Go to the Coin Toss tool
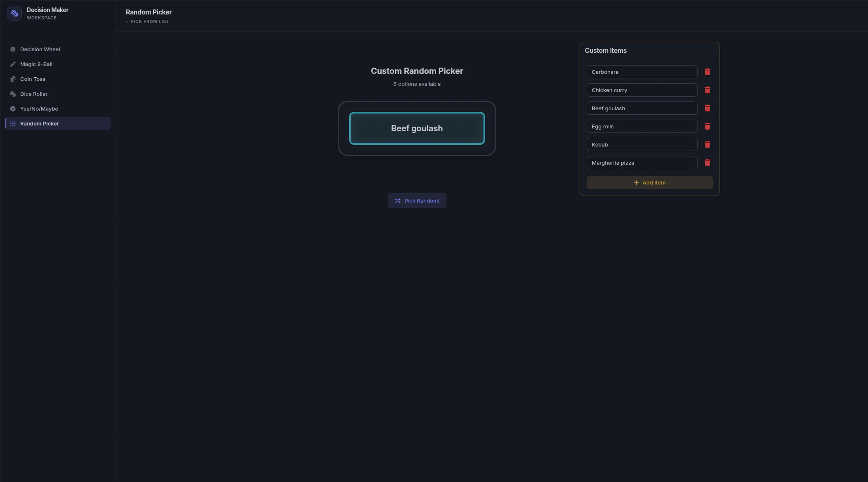This screenshot has width=868, height=482. coord(58,79)
